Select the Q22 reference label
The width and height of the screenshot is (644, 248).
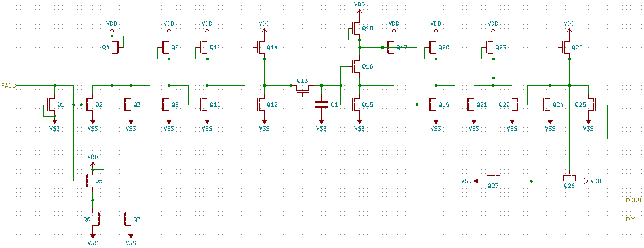504,105
